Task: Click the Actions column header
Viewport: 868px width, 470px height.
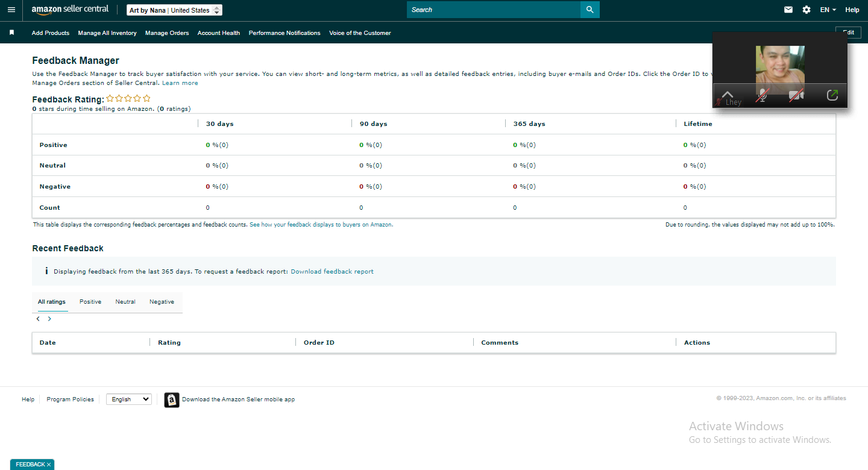Action: [x=697, y=342]
